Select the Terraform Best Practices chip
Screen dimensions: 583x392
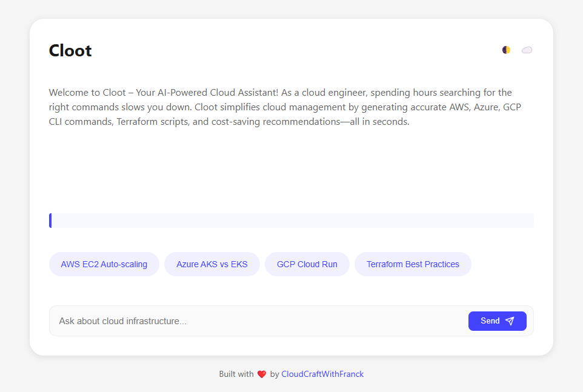click(x=413, y=264)
